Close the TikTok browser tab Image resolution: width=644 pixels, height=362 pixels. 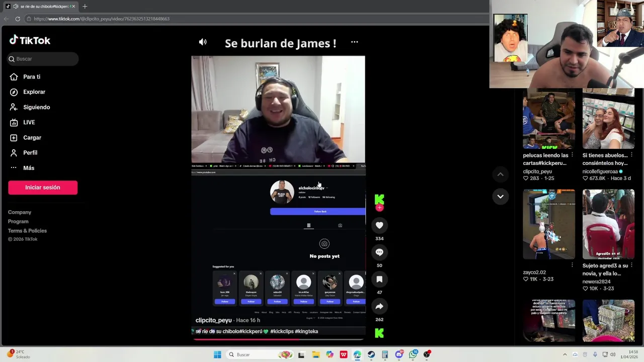pos(73,7)
